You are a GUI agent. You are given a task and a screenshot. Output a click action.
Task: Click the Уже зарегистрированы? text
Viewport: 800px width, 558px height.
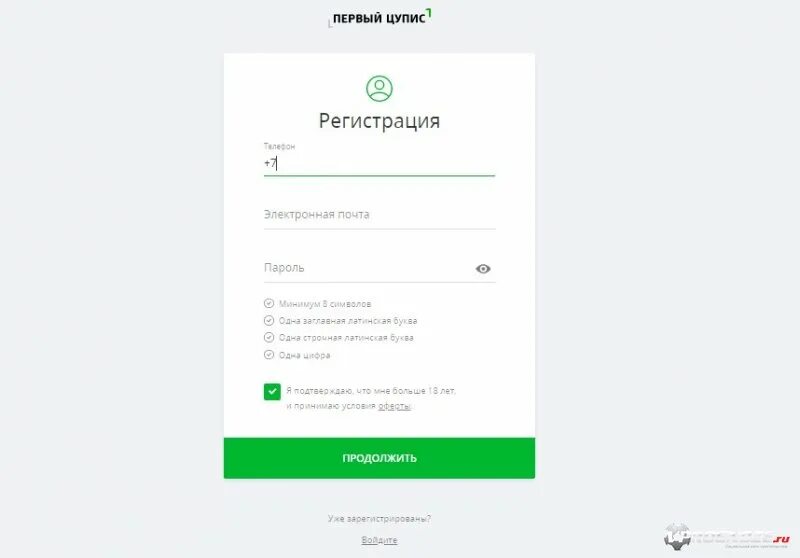(x=379, y=519)
